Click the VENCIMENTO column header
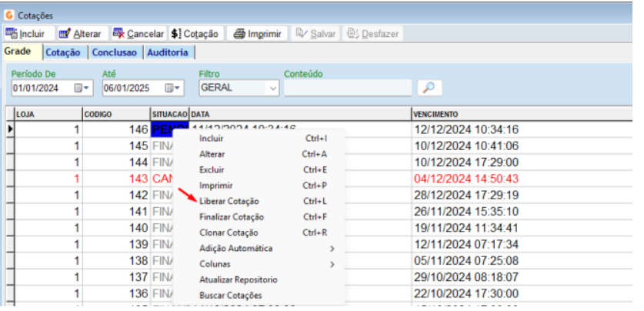Screen dimensions: 644x311 [522, 114]
